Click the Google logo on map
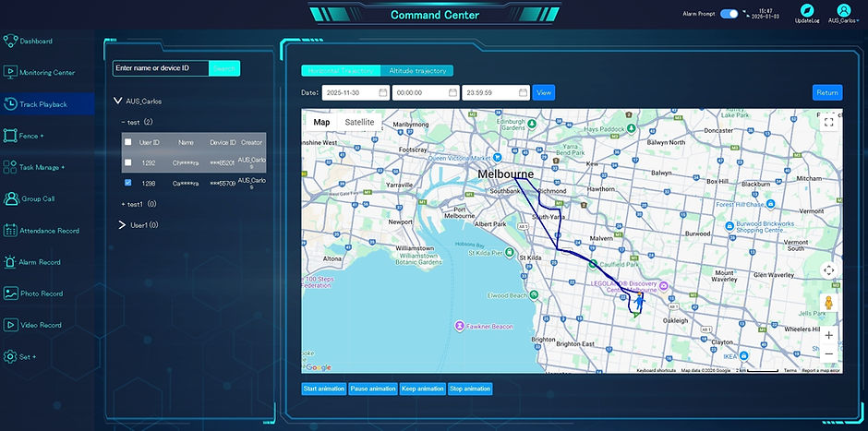The image size is (868, 431). click(x=319, y=367)
